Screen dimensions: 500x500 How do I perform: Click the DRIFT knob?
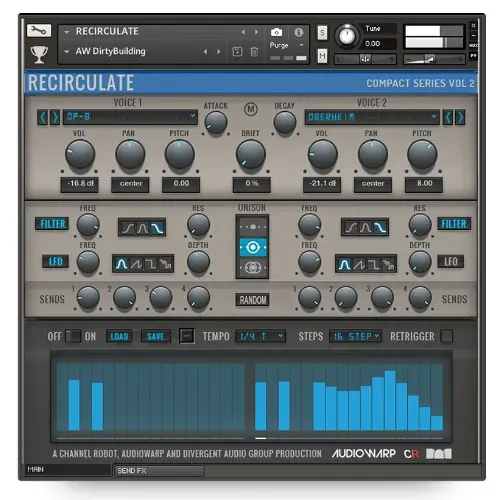[x=251, y=155]
